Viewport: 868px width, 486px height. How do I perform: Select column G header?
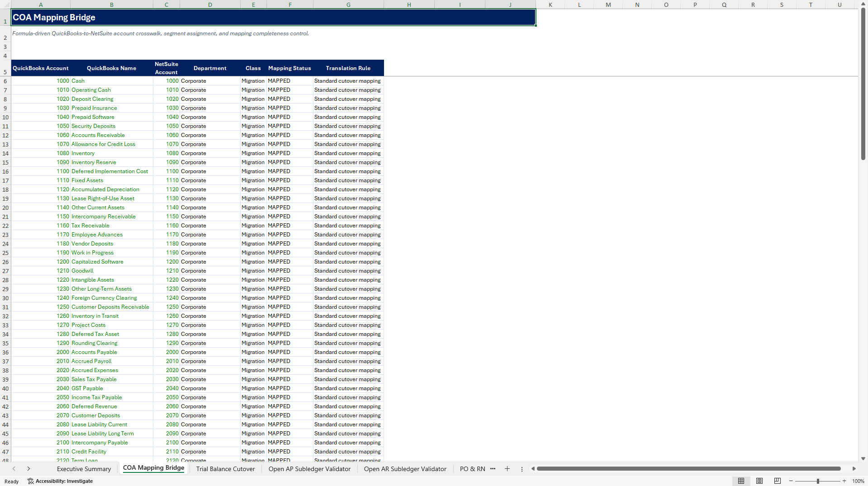tap(348, 5)
